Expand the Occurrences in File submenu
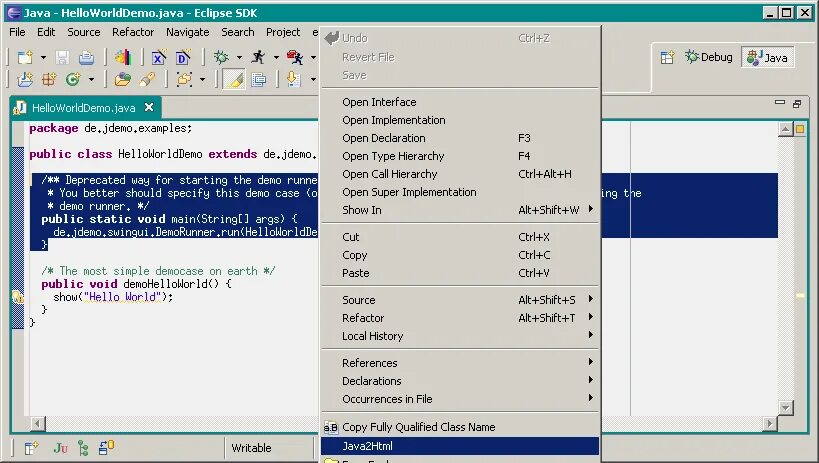Image resolution: width=819 pixels, height=463 pixels. (460, 399)
